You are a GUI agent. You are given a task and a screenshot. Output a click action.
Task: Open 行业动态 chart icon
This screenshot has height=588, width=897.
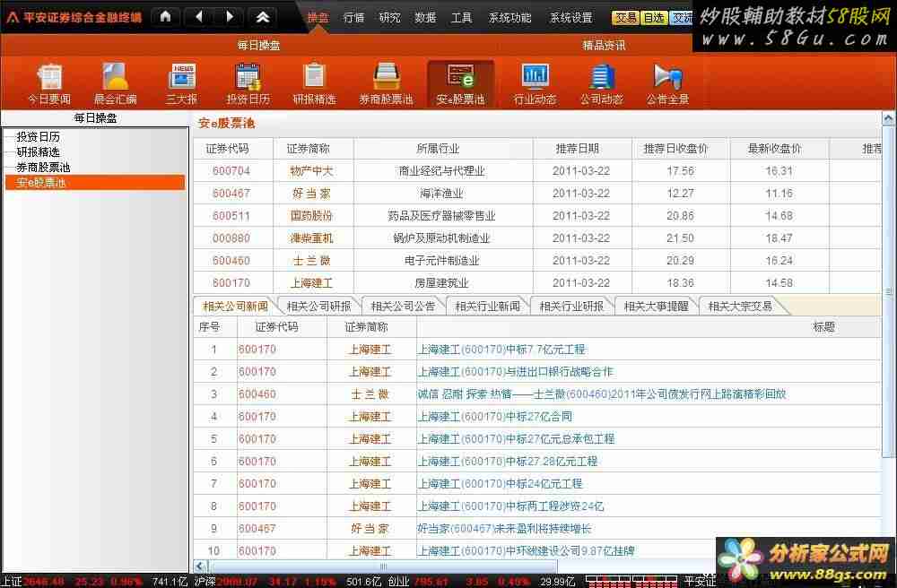535,84
